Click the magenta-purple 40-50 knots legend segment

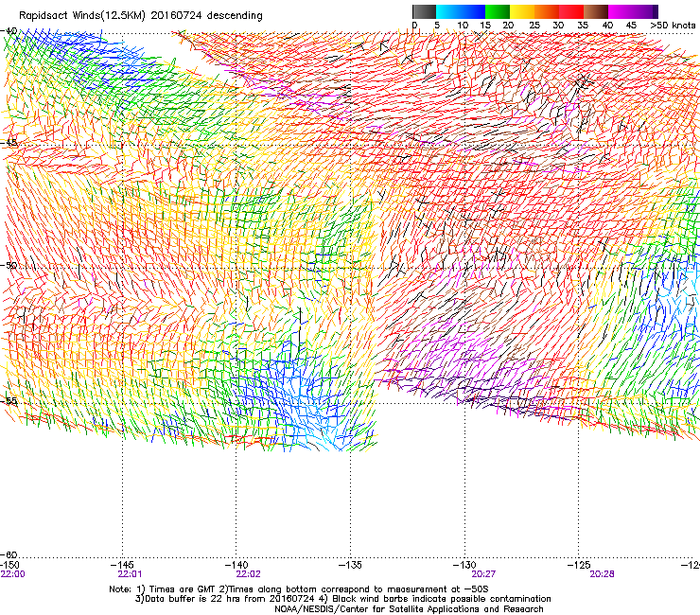click(x=633, y=11)
